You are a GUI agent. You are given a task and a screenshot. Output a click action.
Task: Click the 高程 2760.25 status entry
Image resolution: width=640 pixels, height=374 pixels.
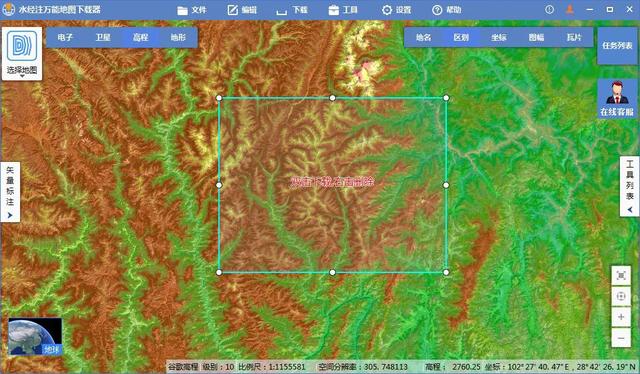(x=453, y=367)
